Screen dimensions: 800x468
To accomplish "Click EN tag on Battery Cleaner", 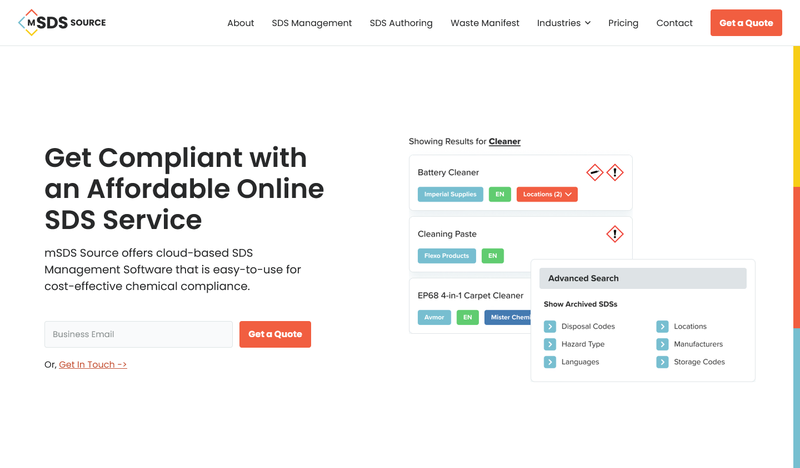I will tap(499, 194).
